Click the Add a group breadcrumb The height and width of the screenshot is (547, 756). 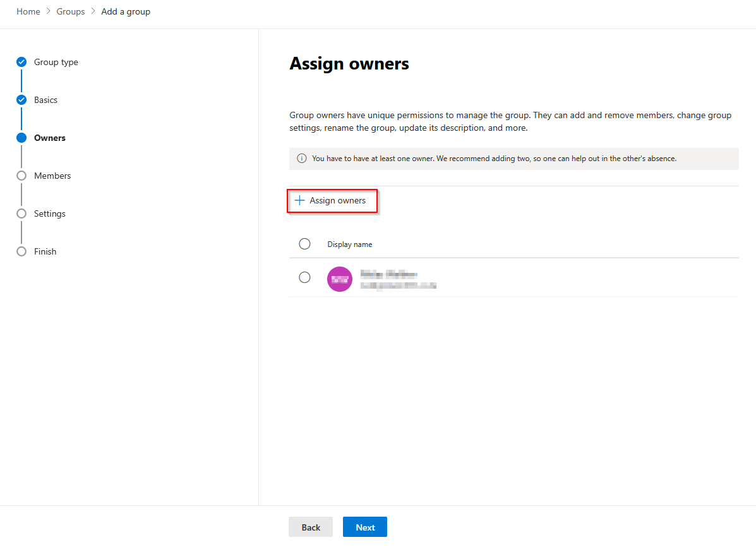click(126, 11)
